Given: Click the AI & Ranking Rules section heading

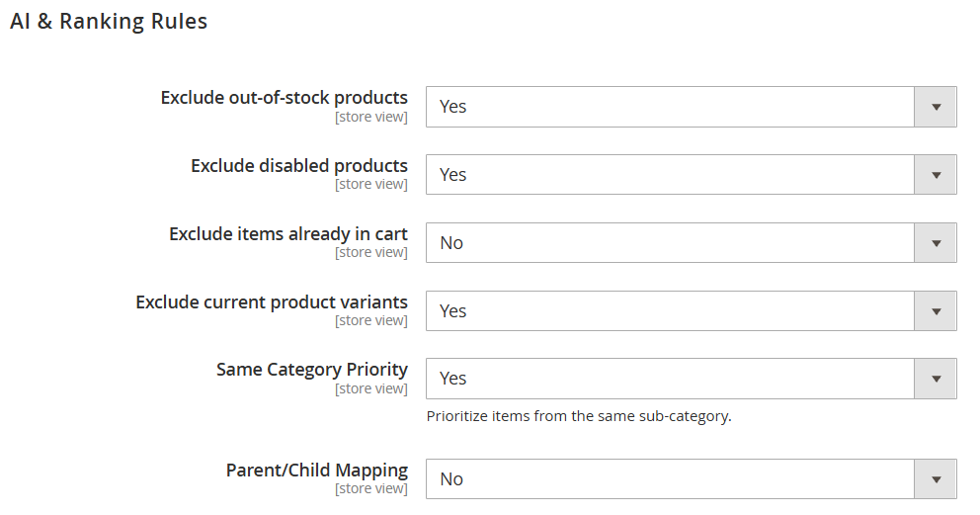Looking at the screenshot, I should 109,21.
